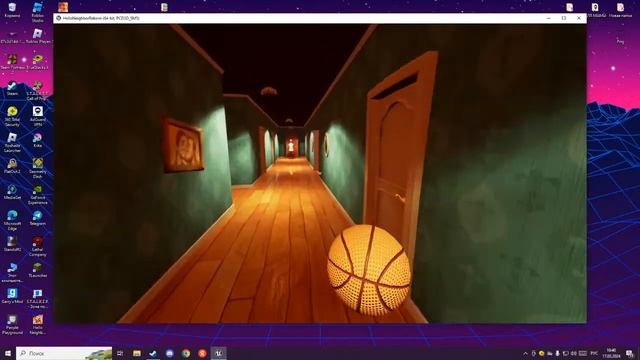Image resolution: width=640 pixels, height=360 pixels.
Task: Open Rockstar Launcher desktop icon
Action: (x=12, y=142)
